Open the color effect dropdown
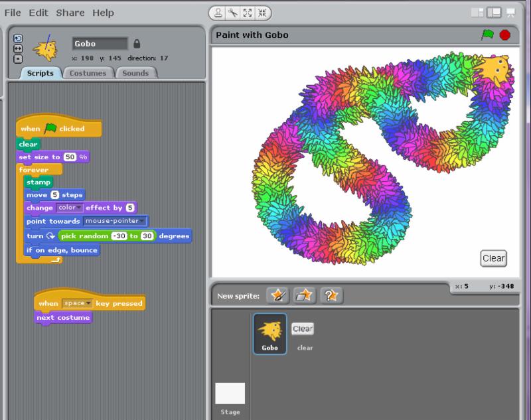 [x=69, y=208]
